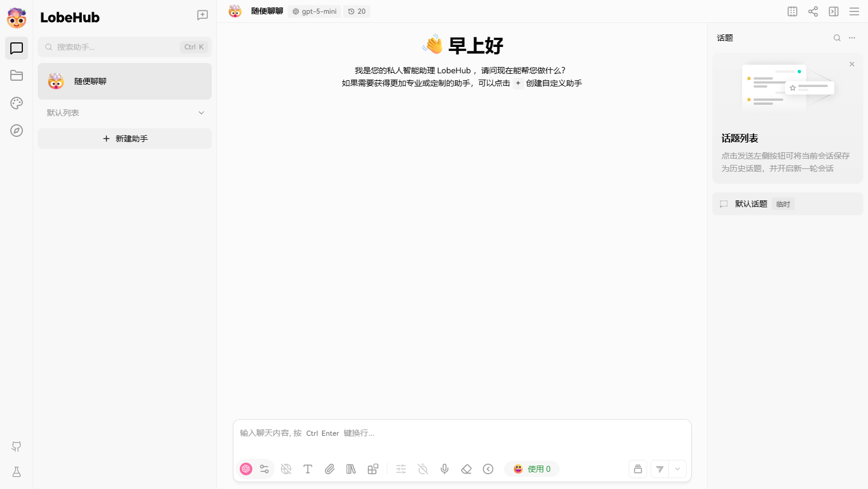Click the 新建助手 button

[125, 139]
